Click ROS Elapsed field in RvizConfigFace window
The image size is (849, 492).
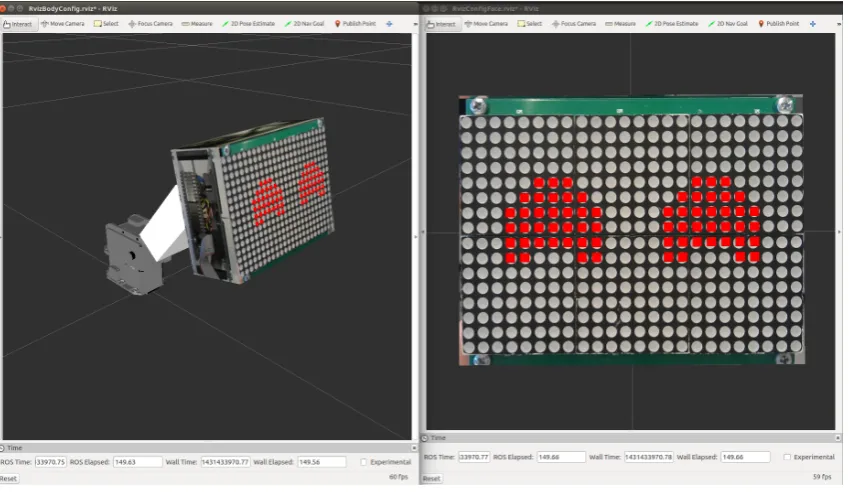[561, 457]
